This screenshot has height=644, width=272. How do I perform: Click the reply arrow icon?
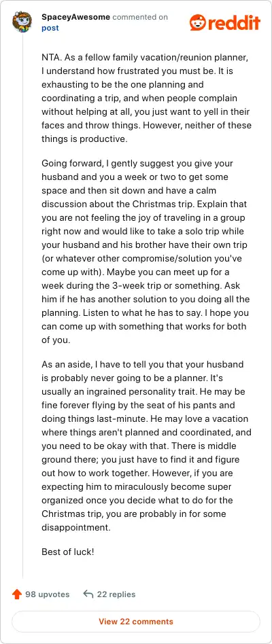pyautogui.click(x=88, y=594)
